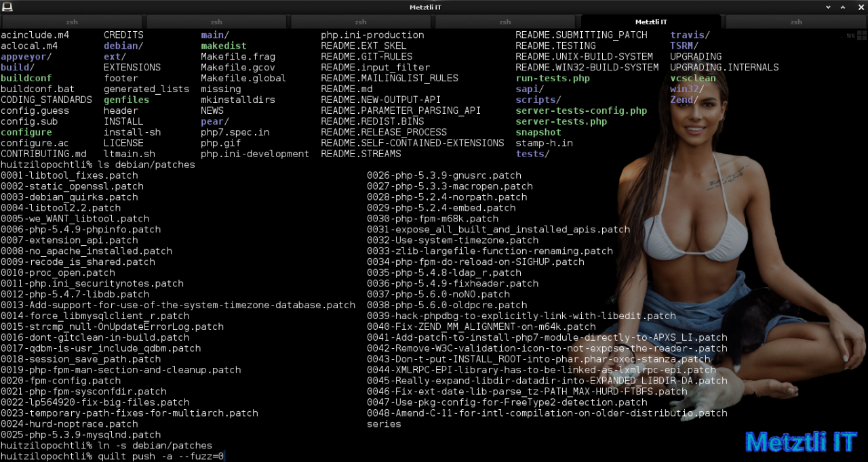
Task: Switch to the fourth zsh tab
Action: (x=505, y=22)
